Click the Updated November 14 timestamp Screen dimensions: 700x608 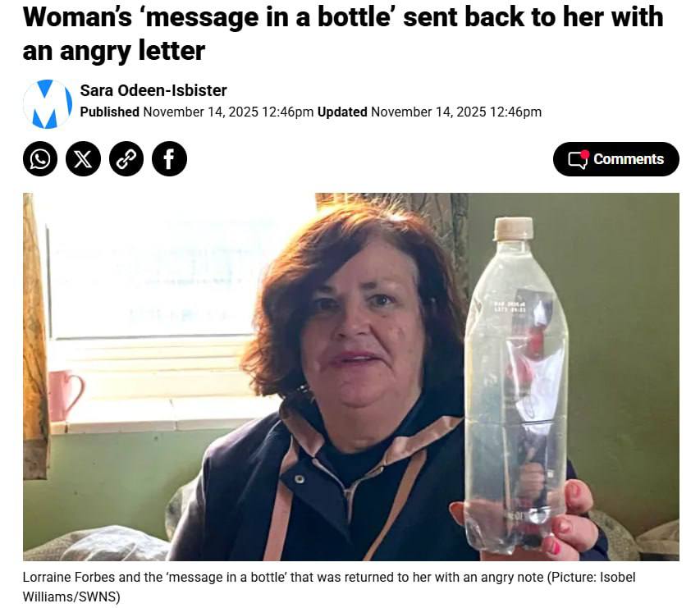[429, 112]
